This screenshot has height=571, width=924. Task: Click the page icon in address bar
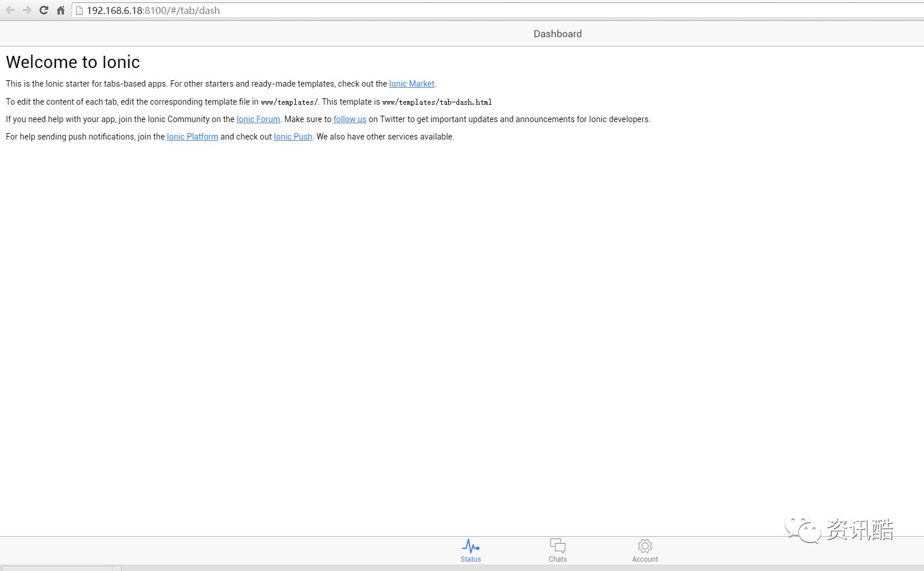click(x=80, y=10)
